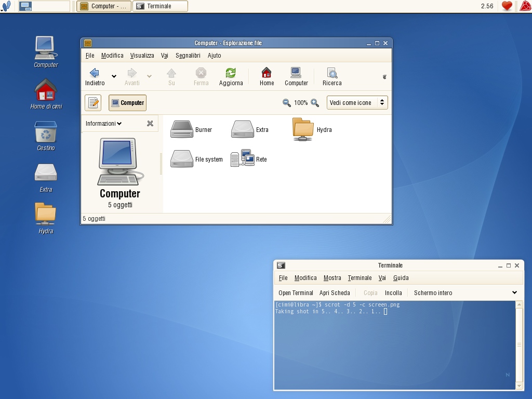Close the Informazioni side pane
This screenshot has height=399, width=532.
pos(150,124)
